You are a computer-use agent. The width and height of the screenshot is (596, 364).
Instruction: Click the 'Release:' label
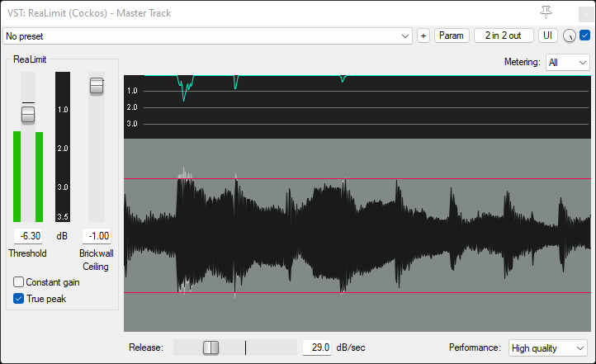pos(146,347)
